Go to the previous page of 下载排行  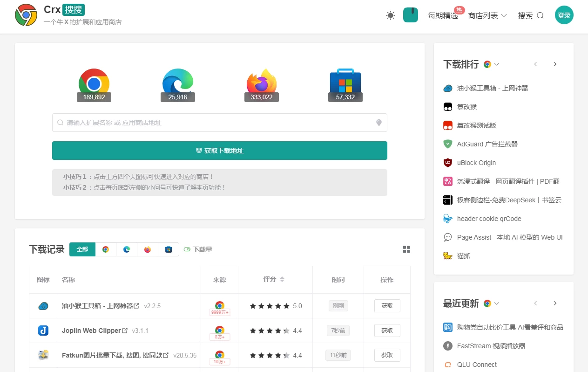[x=535, y=64]
